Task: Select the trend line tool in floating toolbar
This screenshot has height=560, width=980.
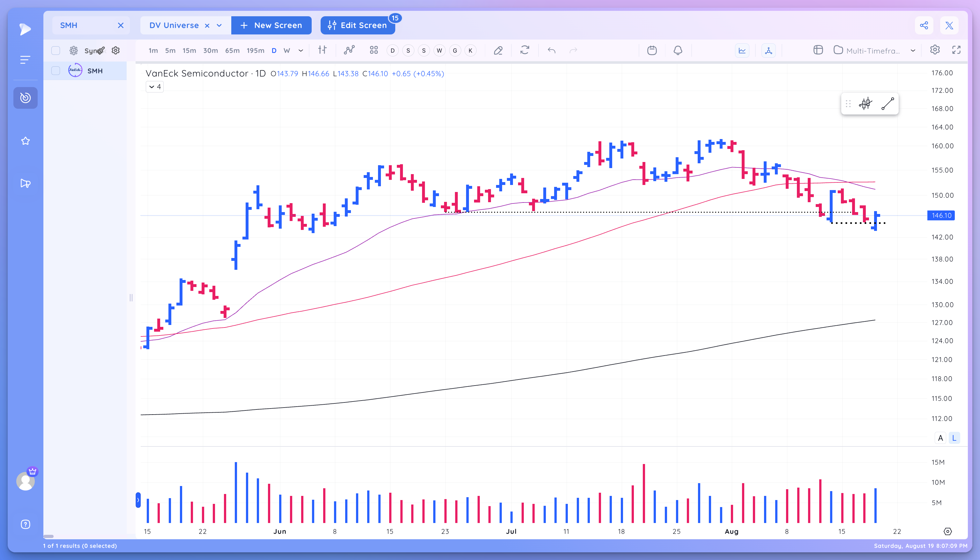Action: 888,103
